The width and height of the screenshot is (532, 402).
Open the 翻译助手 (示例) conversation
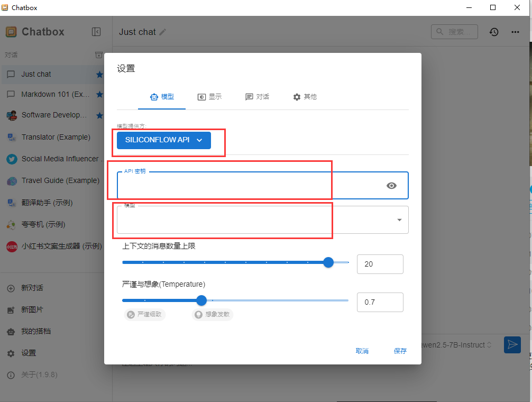point(52,203)
